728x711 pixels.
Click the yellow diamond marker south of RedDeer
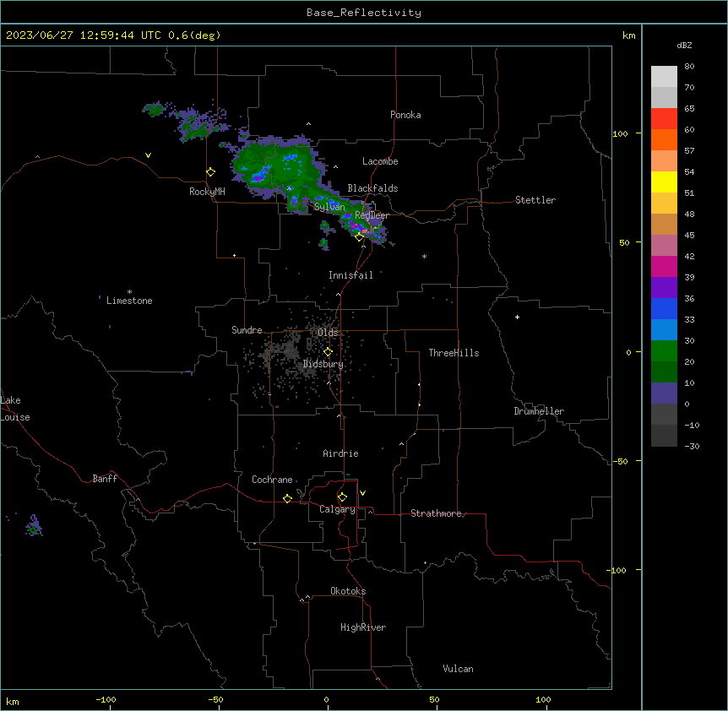click(x=360, y=237)
